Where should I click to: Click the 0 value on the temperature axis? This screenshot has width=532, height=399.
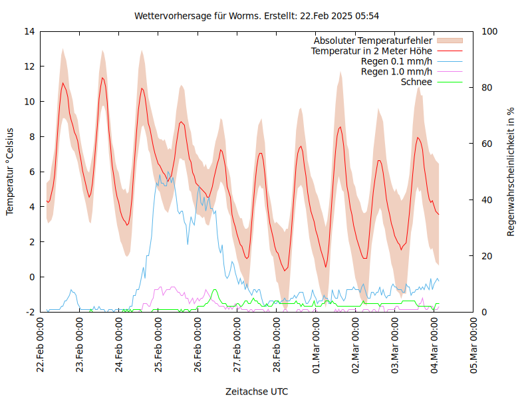(x=32, y=277)
